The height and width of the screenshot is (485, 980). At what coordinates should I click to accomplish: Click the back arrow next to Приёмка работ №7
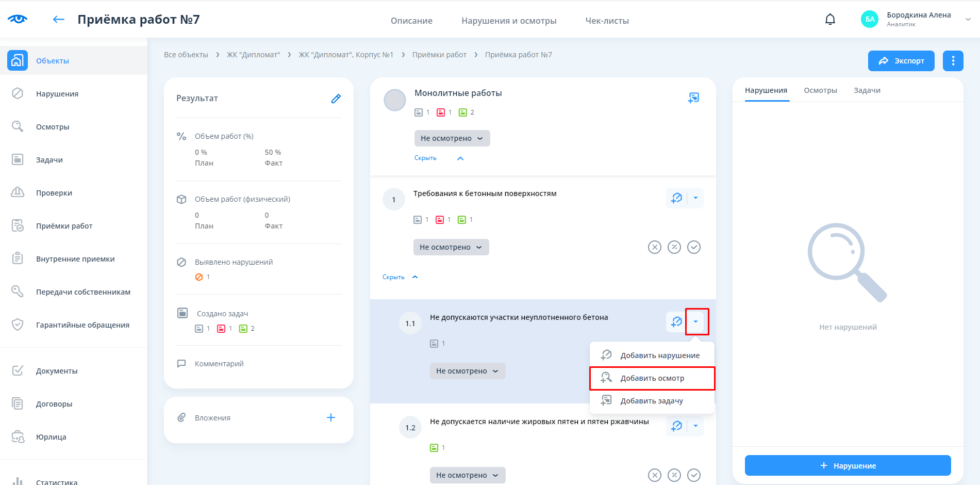click(59, 20)
